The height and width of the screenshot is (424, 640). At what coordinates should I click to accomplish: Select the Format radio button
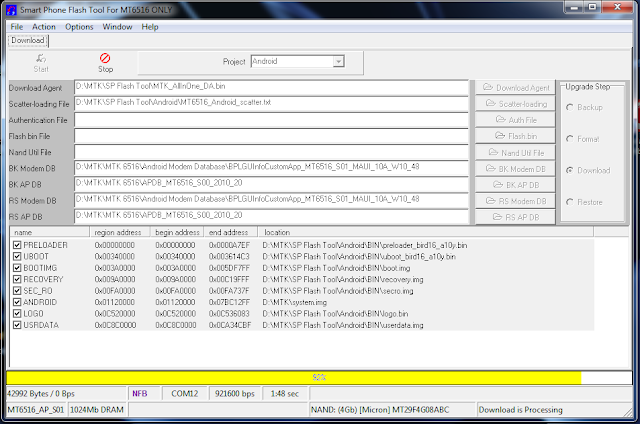click(x=570, y=139)
